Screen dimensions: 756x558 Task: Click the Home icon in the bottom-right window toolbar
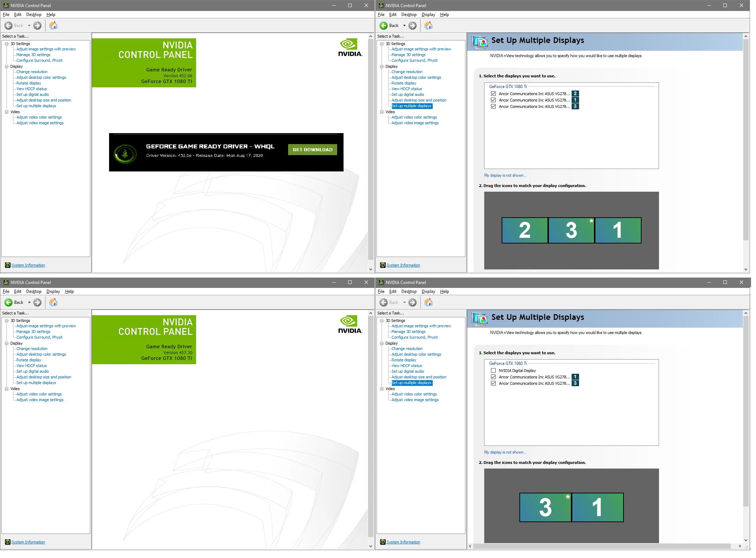pos(428,302)
